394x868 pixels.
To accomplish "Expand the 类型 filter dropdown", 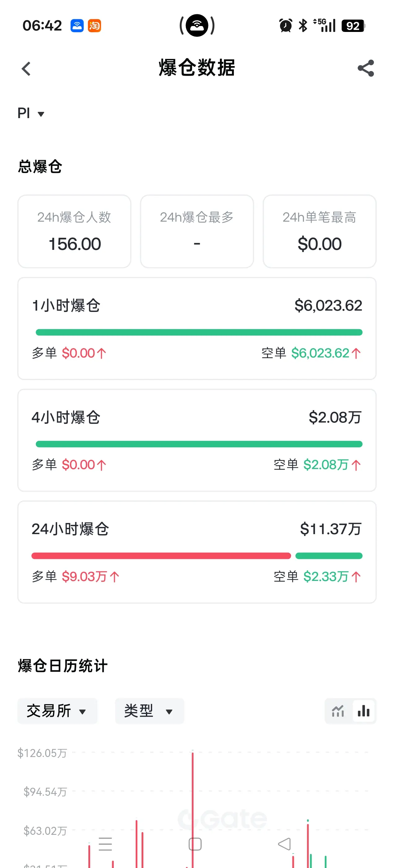I will pos(150,711).
